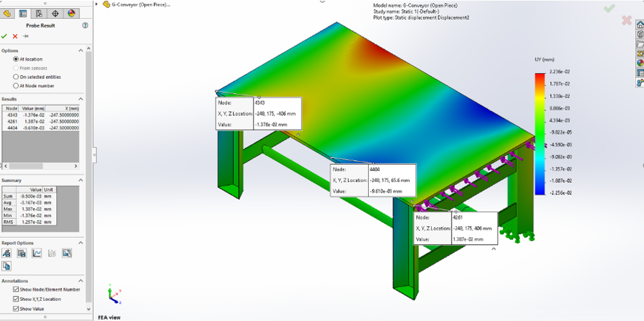Switch to the PropertyManager tab
Screen dimensions: 644x321
coord(23,14)
